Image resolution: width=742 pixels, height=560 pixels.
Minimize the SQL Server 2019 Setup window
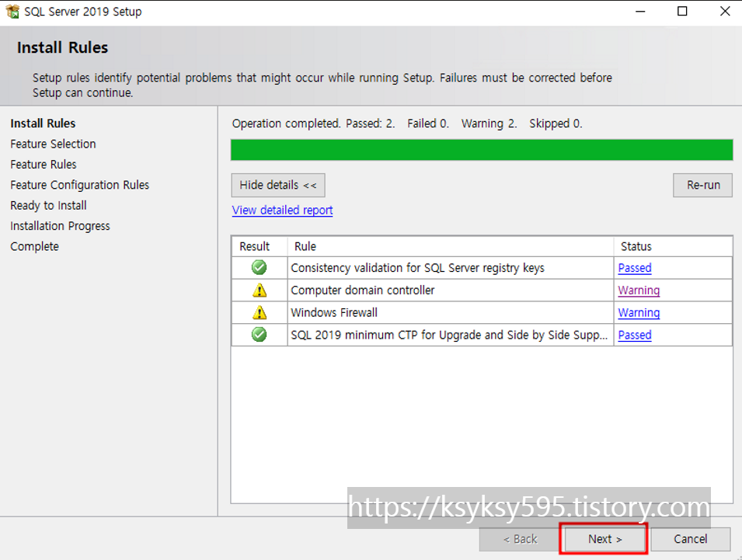coord(640,12)
